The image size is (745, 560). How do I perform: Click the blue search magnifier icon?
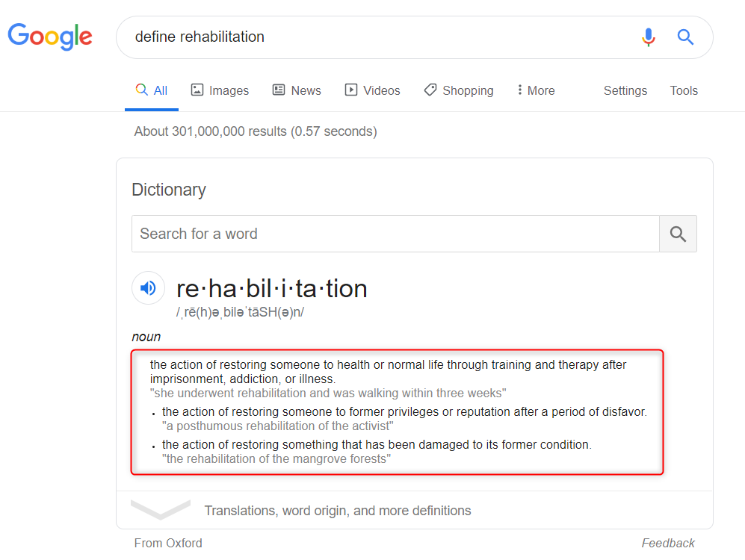pos(685,37)
